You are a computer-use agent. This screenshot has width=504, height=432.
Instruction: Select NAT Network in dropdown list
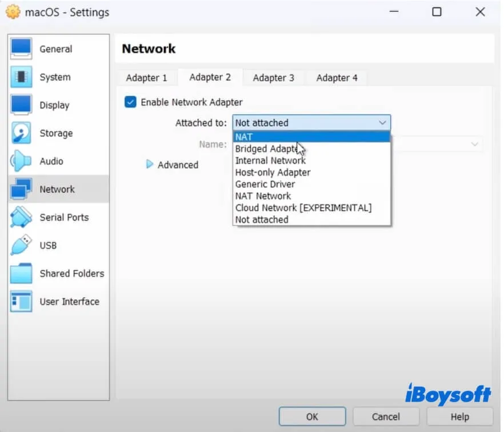coord(263,196)
